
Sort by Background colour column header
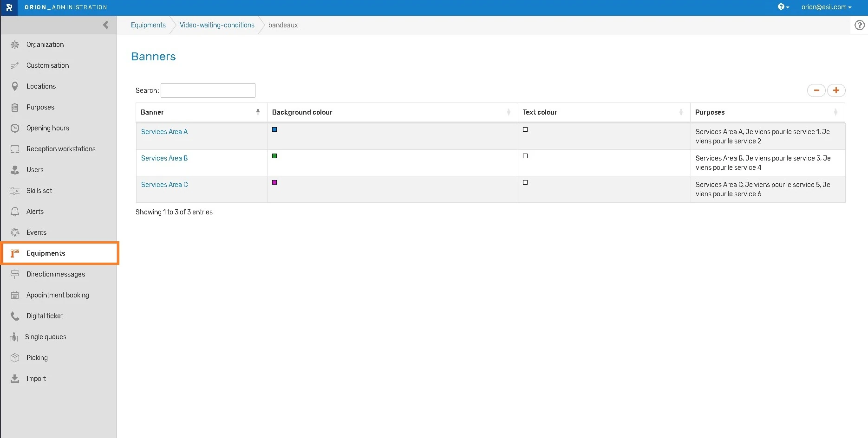point(392,112)
